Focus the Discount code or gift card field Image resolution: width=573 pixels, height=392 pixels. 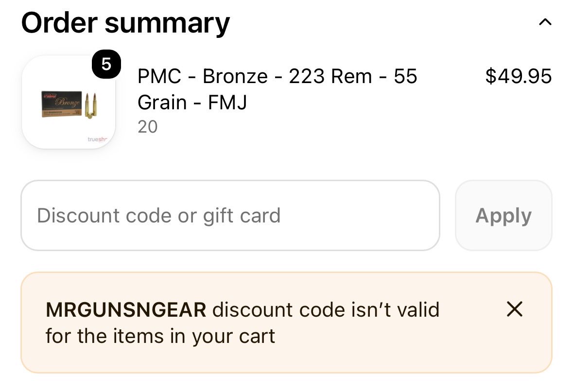coord(230,215)
